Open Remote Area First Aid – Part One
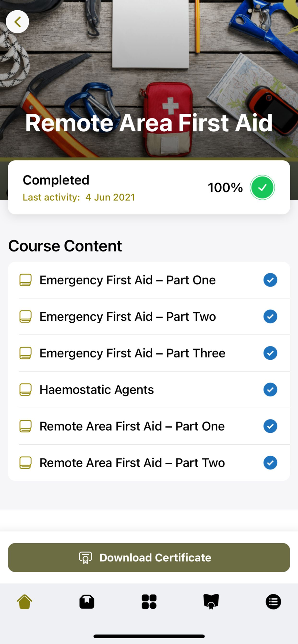Image resolution: width=298 pixels, height=644 pixels. pyautogui.click(x=132, y=426)
